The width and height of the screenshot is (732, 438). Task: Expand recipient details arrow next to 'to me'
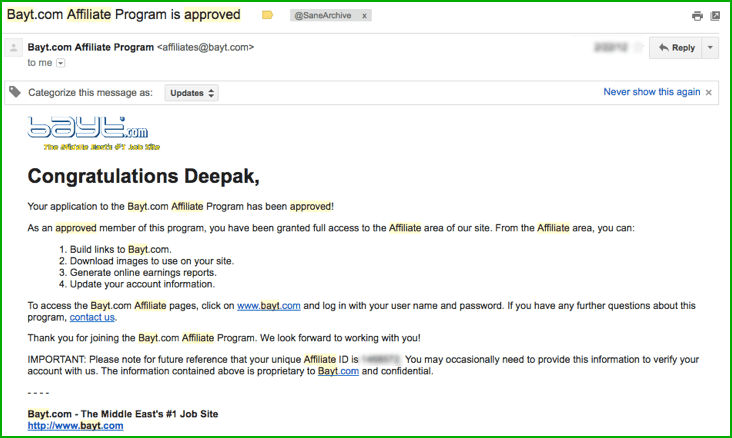(x=61, y=63)
